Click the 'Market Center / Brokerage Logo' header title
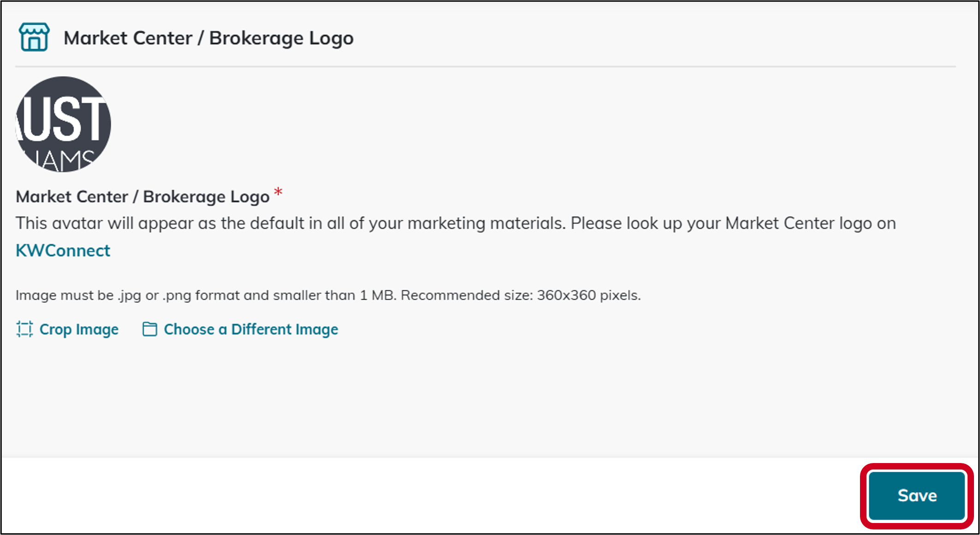The image size is (980, 535). 209,38
